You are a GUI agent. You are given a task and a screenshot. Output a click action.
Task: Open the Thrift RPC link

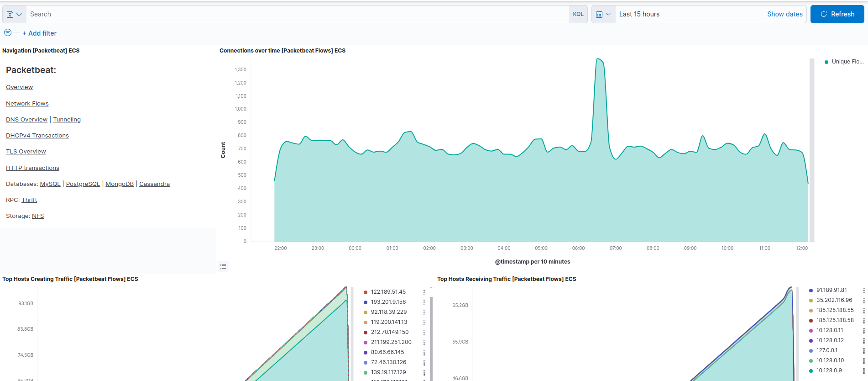coord(29,200)
